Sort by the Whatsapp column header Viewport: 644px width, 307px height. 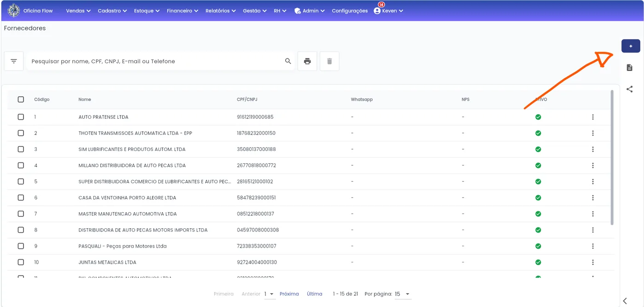tap(362, 99)
